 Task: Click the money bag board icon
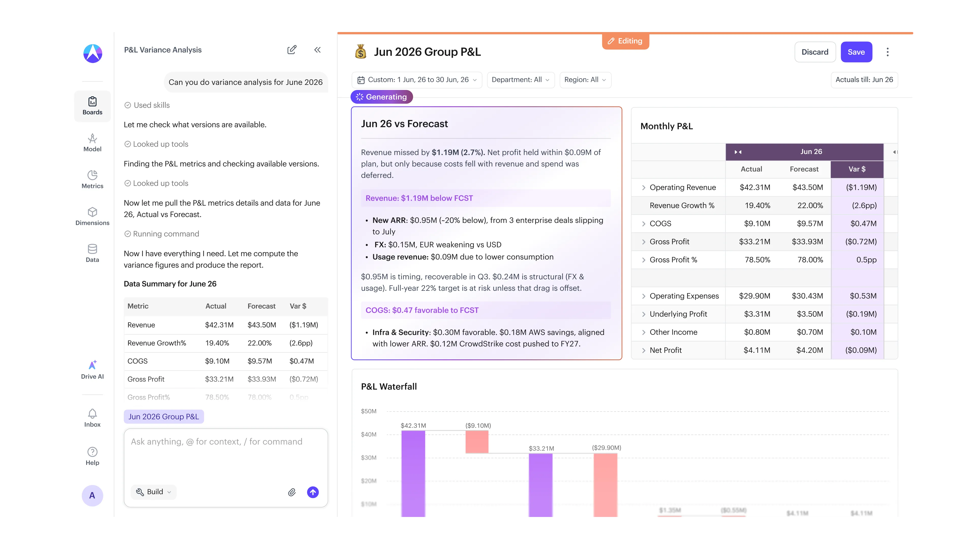[x=360, y=52]
